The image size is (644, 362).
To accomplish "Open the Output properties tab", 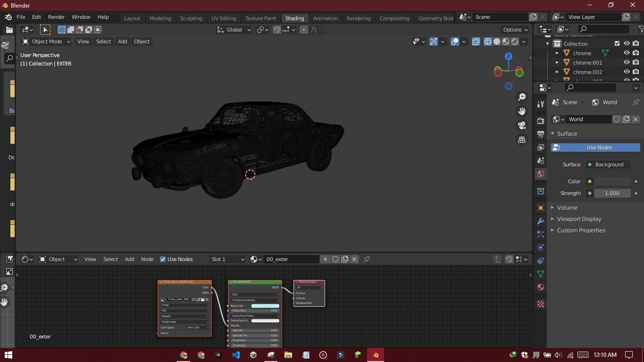I will 541,134.
